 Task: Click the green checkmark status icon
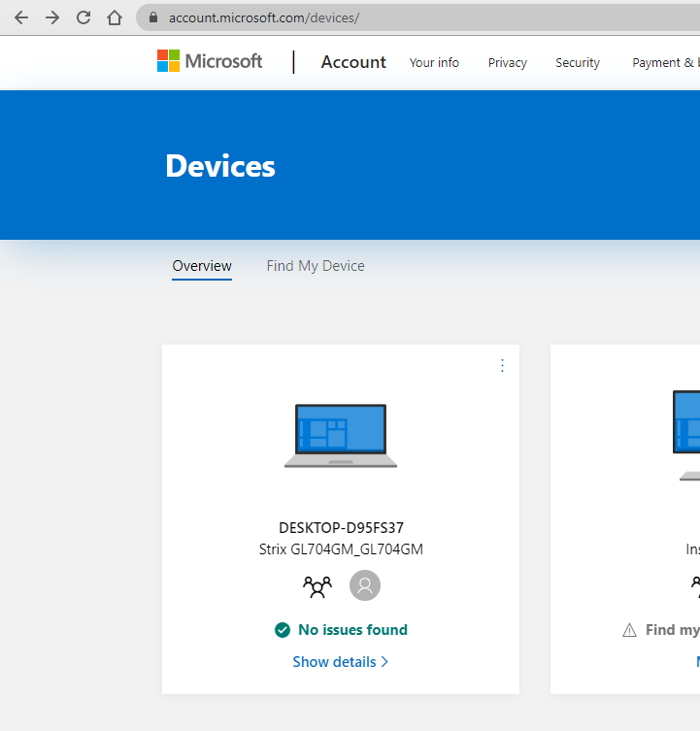pyautogui.click(x=283, y=630)
